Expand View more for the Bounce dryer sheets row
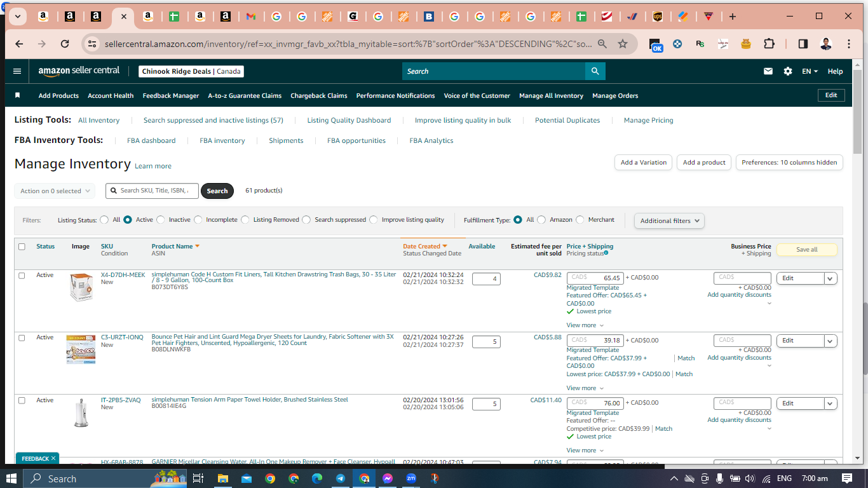868x488 pixels. (585, 388)
